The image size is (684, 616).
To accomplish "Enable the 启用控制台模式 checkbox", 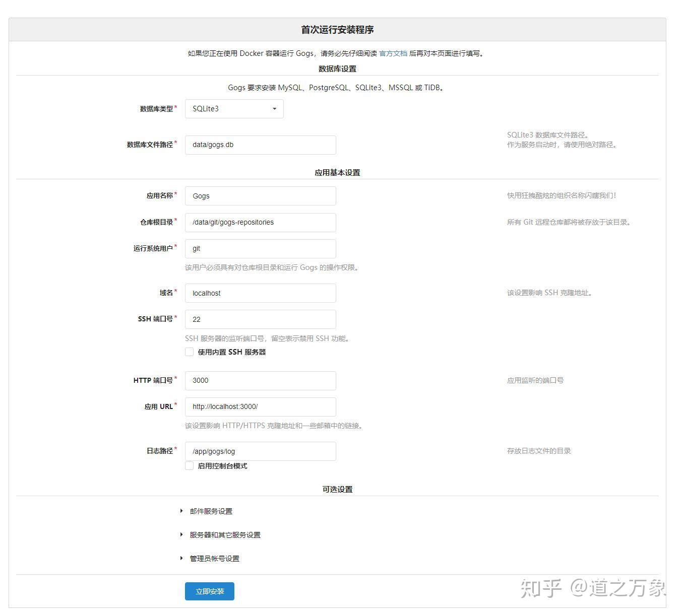I will point(190,466).
